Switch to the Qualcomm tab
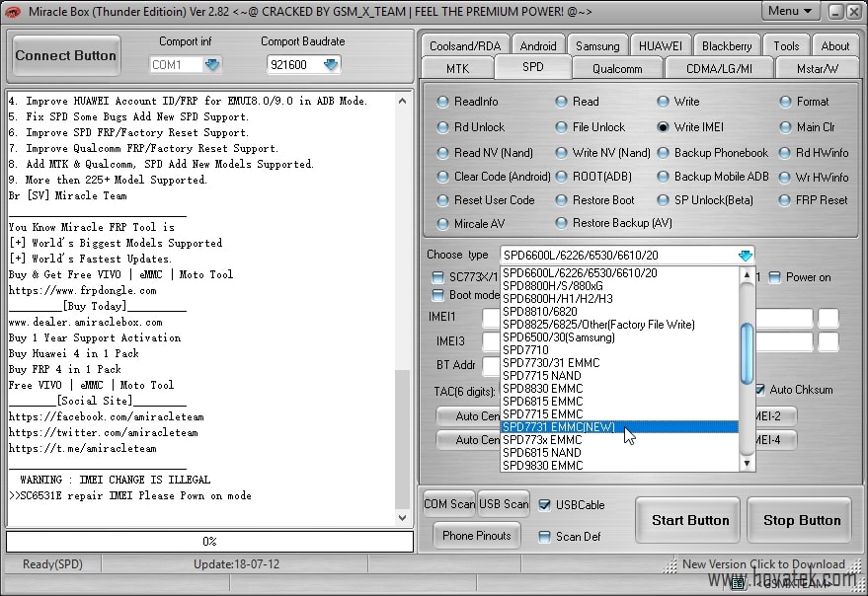The height and width of the screenshot is (596, 868). (617, 69)
